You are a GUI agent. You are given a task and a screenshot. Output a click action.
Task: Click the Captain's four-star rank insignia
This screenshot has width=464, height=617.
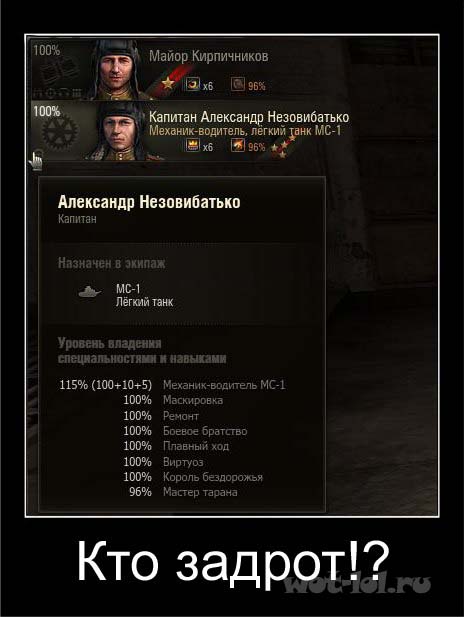pyautogui.click(x=284, y=147)
